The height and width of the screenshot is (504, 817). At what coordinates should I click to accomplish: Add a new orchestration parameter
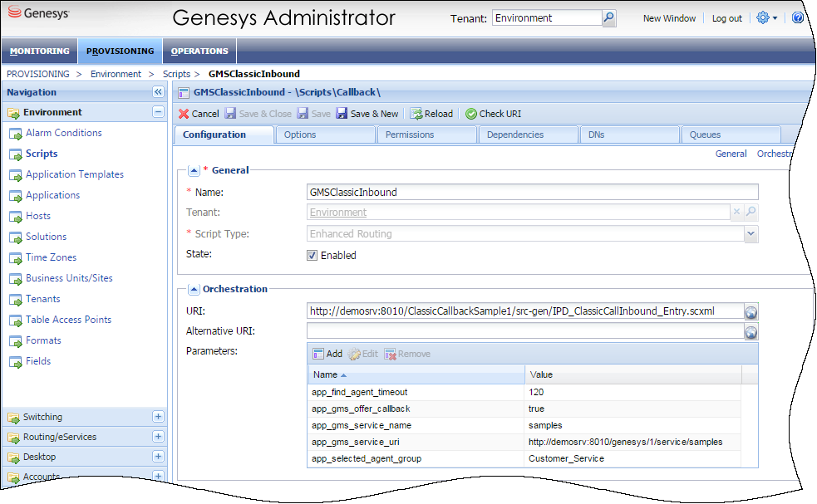(x=327, y=354)
